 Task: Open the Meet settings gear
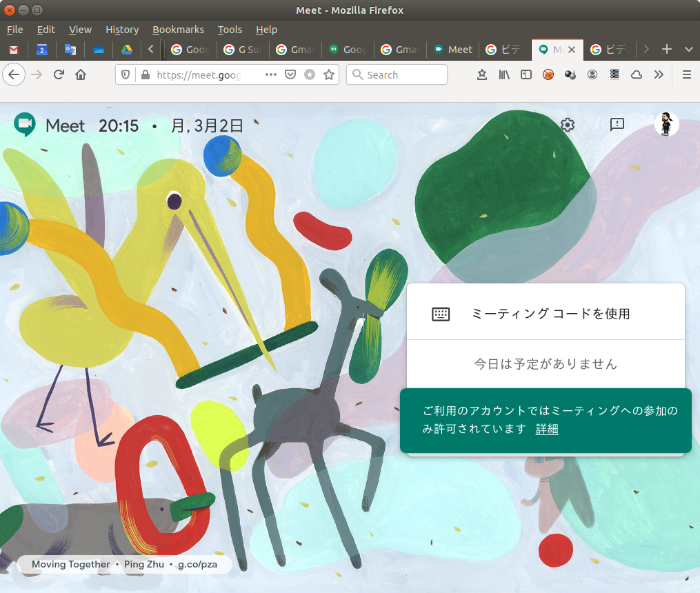(x=568, y=125)
